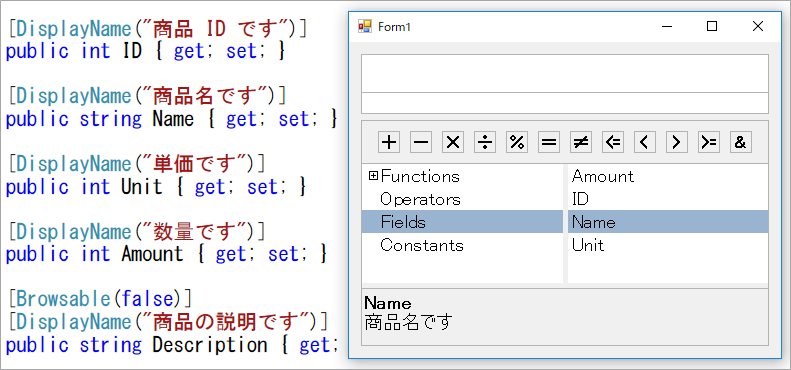Click the 商品名です description text
The image size is (791, 370).
click(408, 322)
